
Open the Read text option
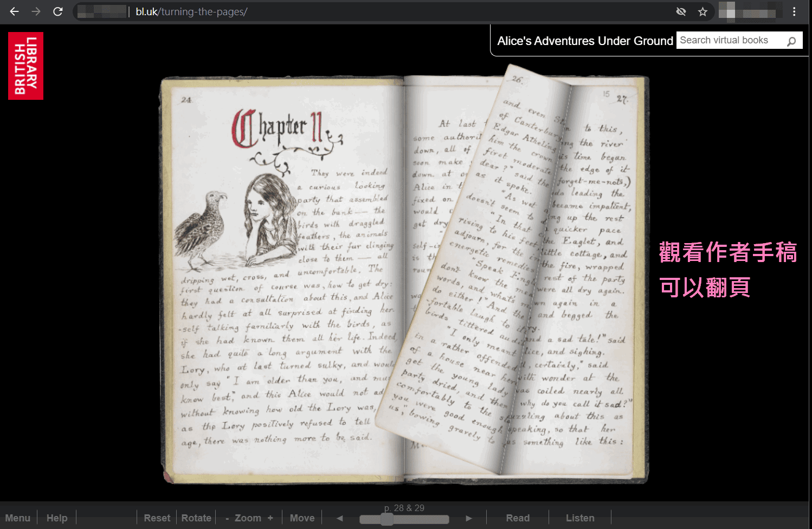coord(518,518)
